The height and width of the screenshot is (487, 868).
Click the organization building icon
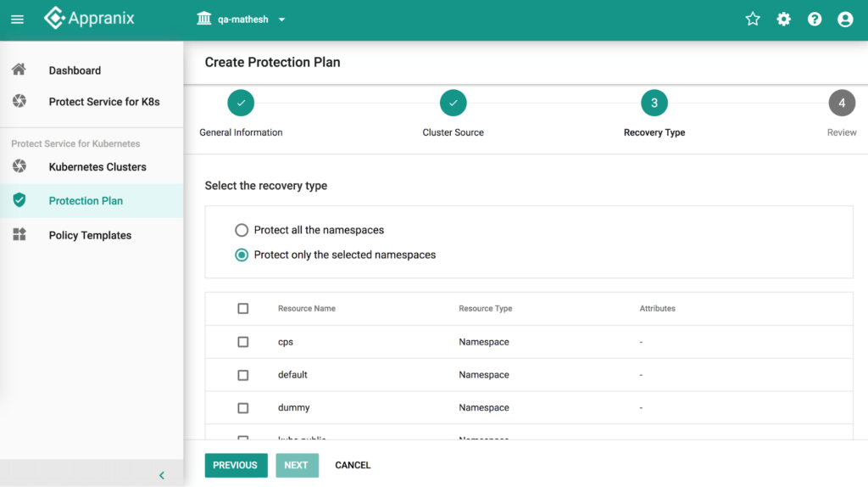point(203,19)
